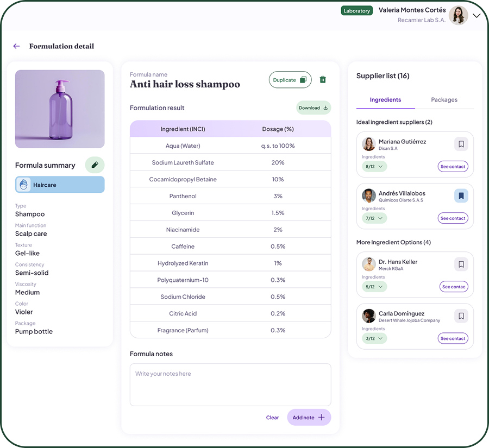The height and width of the screenshot is (448, 489).
Task: Open the user account menu chevron
Action: tap(477, 16)
